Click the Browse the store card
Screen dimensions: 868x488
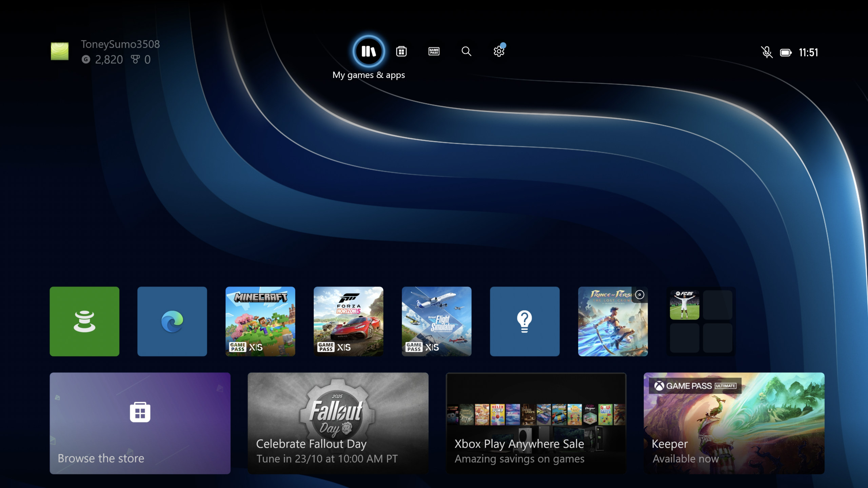(x=140, y=423)
